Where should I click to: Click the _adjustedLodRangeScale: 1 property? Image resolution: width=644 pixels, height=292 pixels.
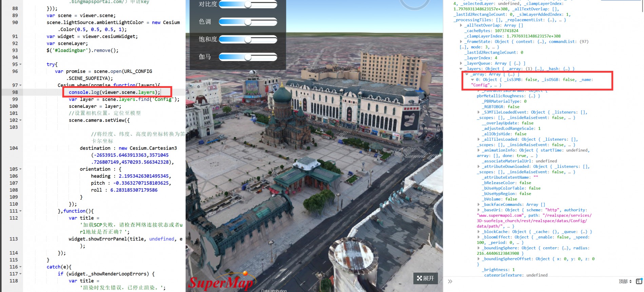511,129
